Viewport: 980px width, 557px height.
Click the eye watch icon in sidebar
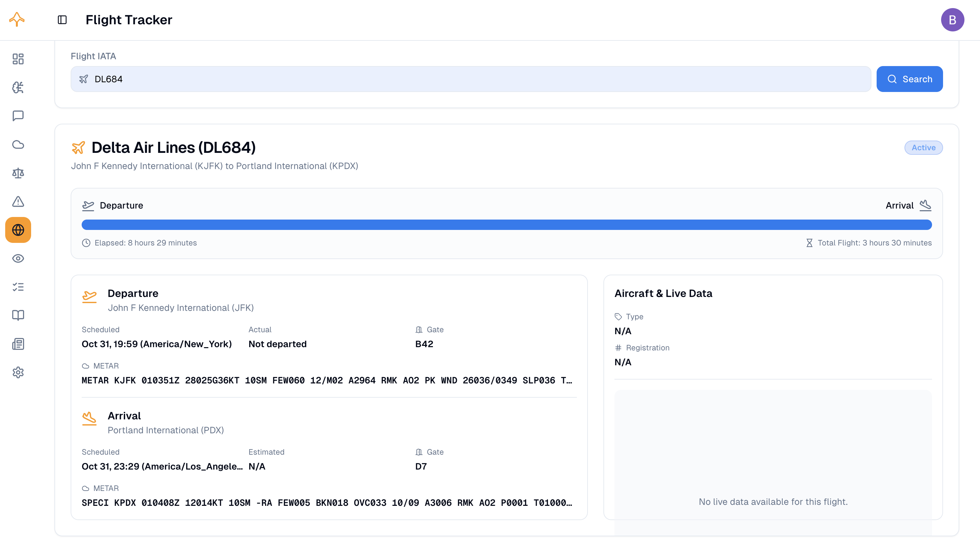pos(18,259)
